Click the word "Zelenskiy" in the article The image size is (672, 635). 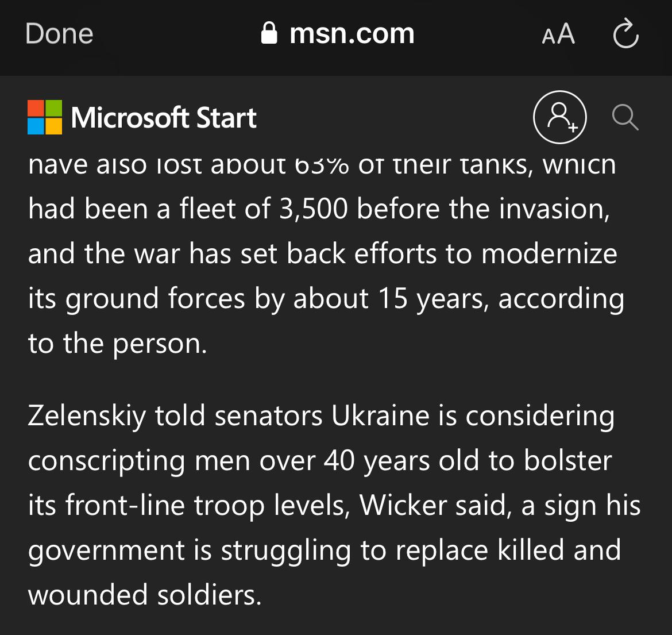click(87, 416)
